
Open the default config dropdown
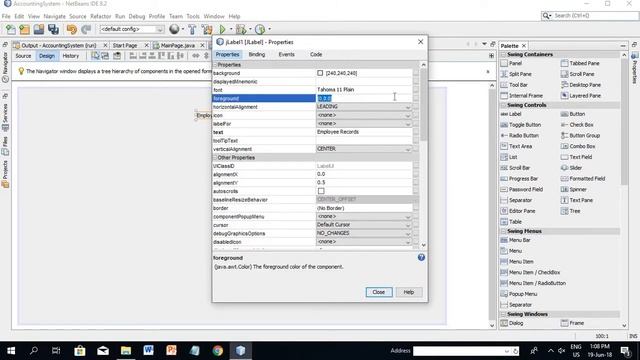coord(131,29)
